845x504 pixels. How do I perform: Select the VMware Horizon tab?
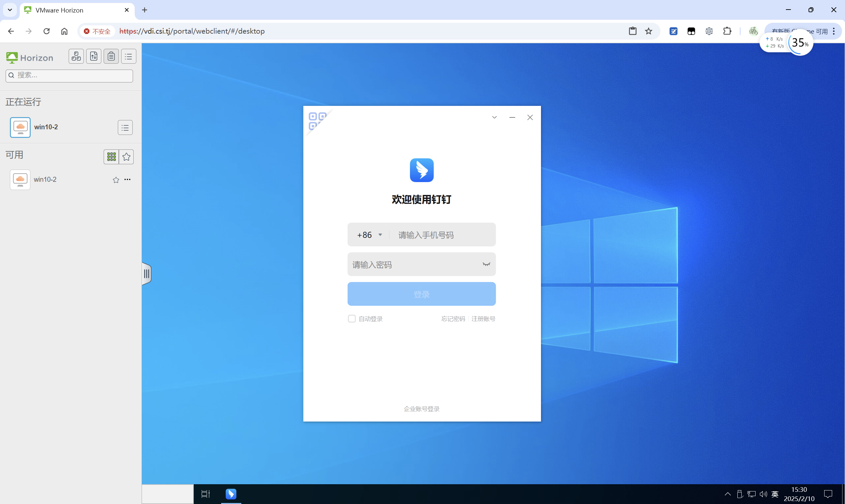coord(78,10)
